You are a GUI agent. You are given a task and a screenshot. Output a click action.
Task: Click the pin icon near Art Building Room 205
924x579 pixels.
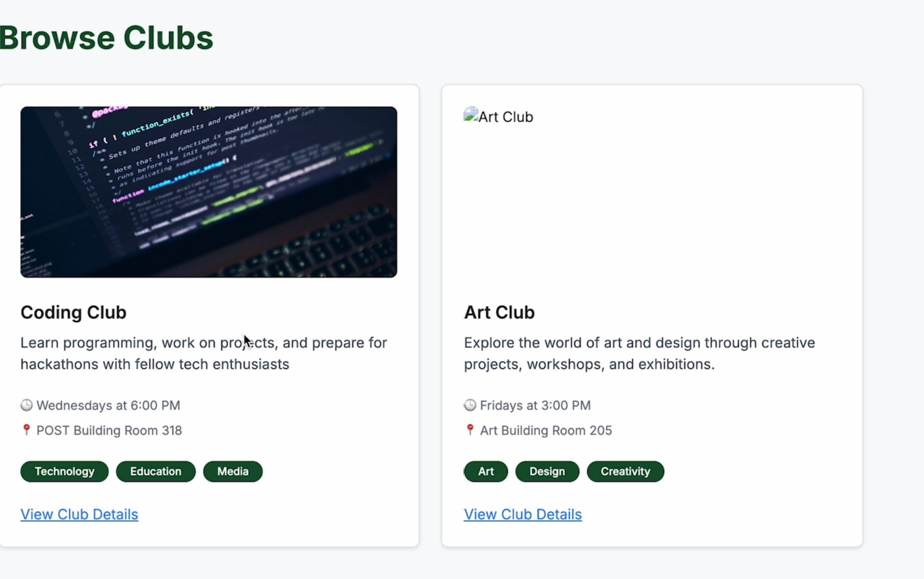tap(470, 430)
